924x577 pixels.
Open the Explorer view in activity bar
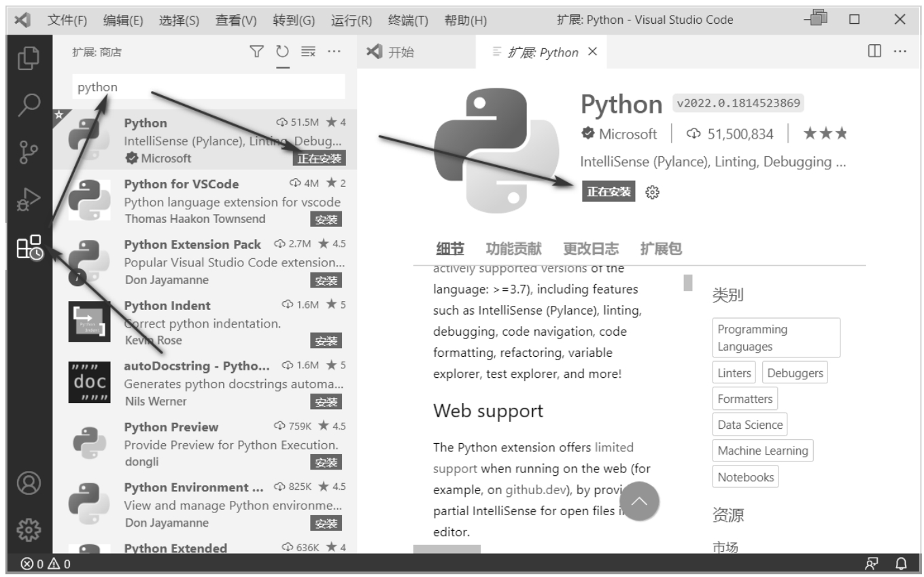29,58
